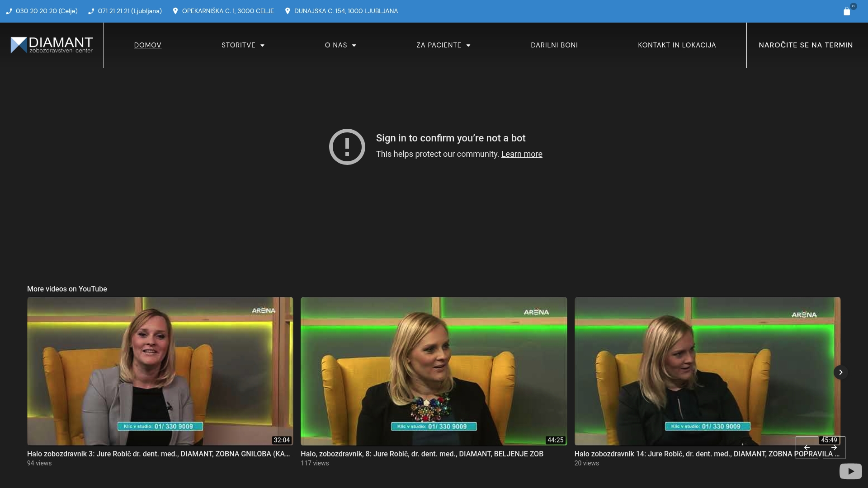The image size is (868, 488).
Task: Select the DOMOV menu item
Action: click(x=147, y=45)
